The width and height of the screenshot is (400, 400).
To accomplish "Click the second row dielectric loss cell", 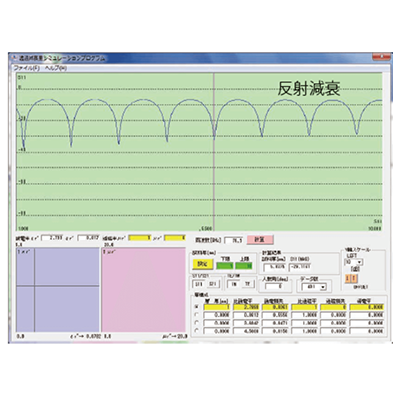I will tap(275, 315).
